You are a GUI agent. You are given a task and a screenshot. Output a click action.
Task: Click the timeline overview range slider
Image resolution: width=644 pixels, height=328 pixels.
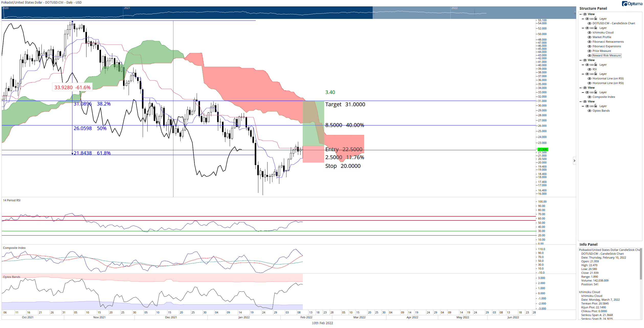(x=289, y=13)
